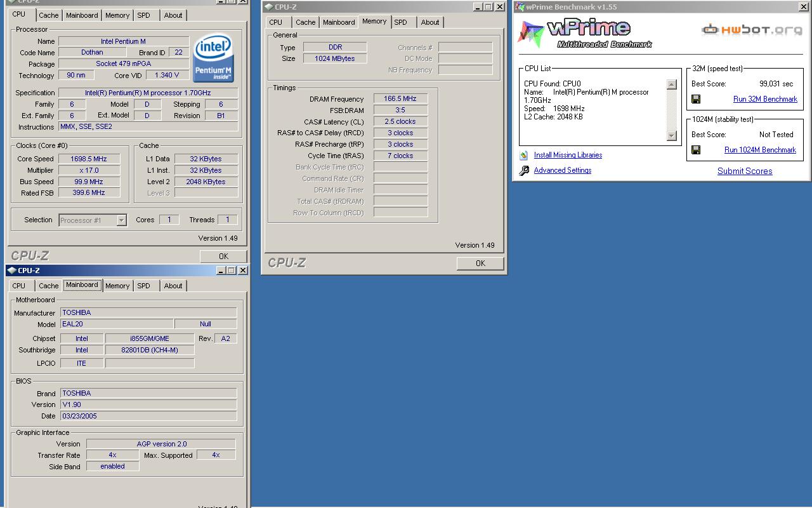Click the wPrime title bar icon

[x=520, y=7]
